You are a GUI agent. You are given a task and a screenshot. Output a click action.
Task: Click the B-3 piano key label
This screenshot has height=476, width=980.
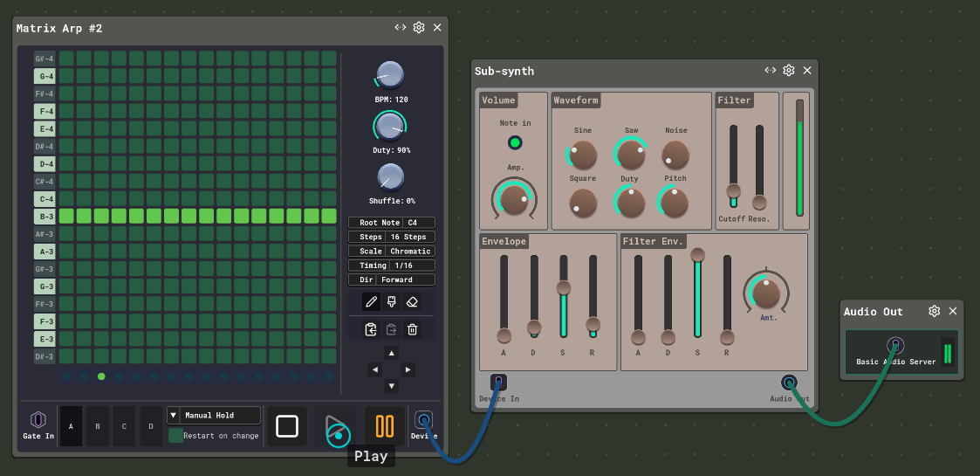(x=45, y=217)
